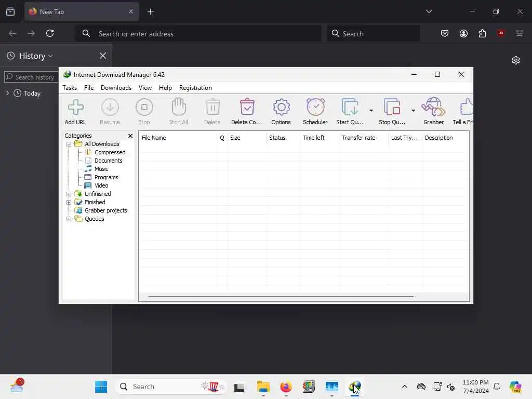Viewport: 532px width, 399px height.
Task: Select the Programs category
Action: (106, 177)
